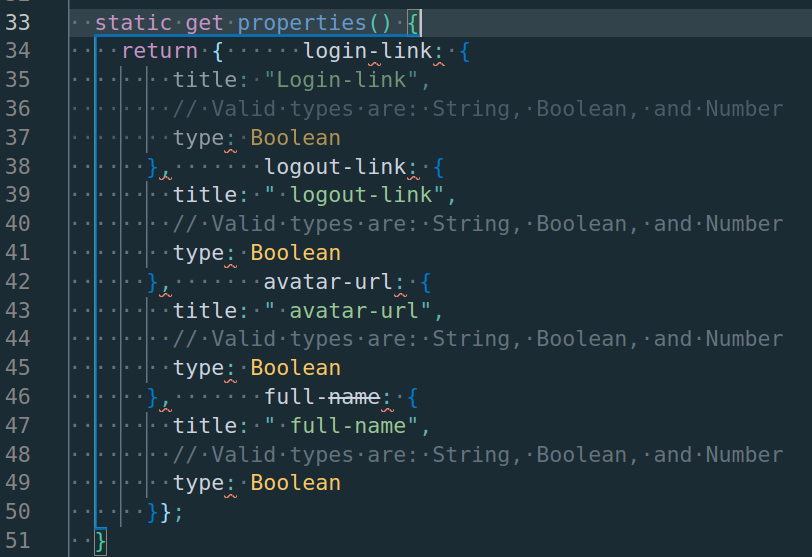Click 'Boolean' on line 41

(x=296, y=253)
